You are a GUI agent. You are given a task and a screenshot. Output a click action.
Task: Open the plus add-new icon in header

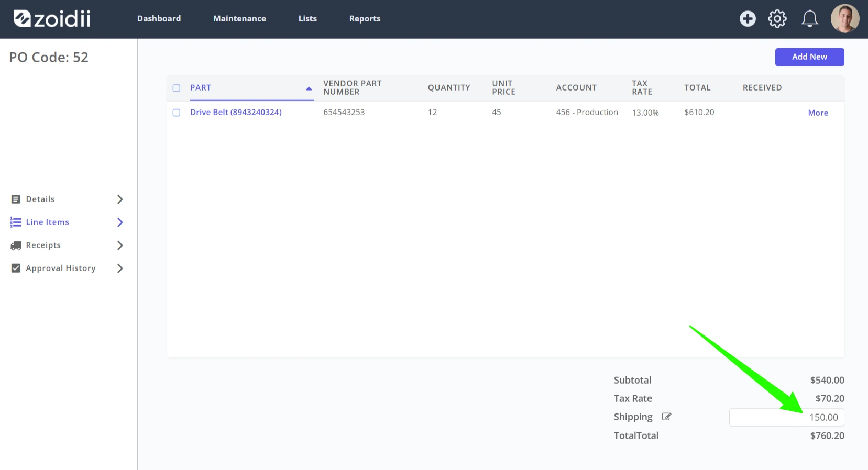748,19
